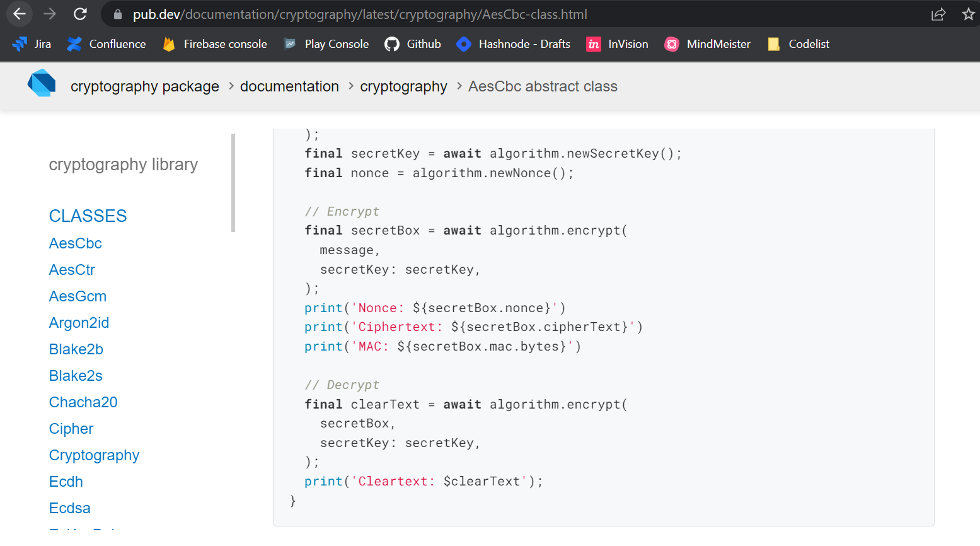This screenshot has height=546, width=980.
Task: Open Confluence bookmark
Action: pyautogui.click(x=107, y=44)
